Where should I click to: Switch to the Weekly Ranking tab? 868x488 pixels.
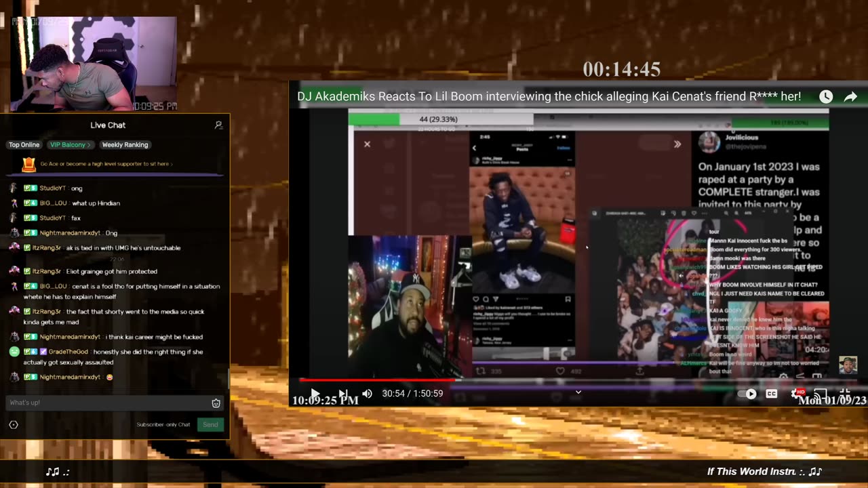tap(125, 145)
